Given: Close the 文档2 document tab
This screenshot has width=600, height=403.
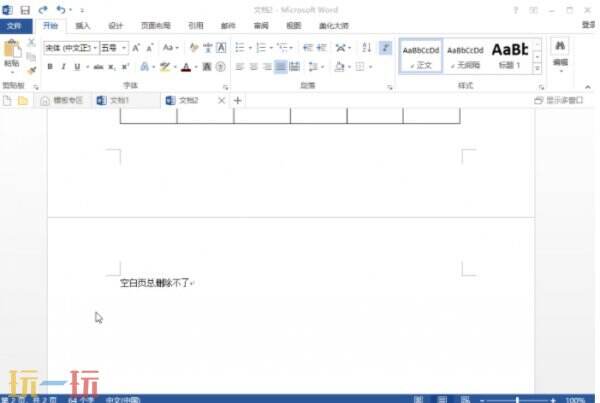Looking at the screenshot, I should [221, 101].
